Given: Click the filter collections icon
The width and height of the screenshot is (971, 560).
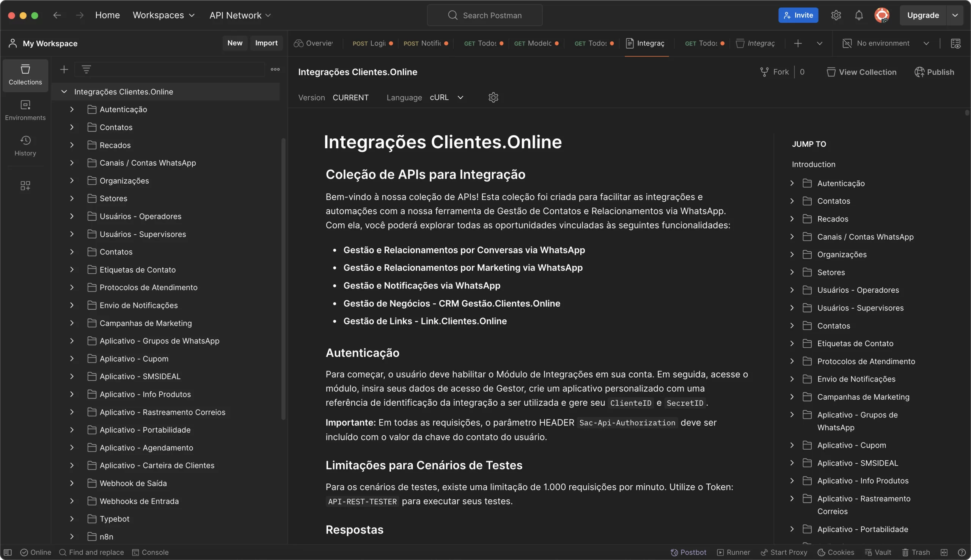Looking at the screenshot, I should click(x=86, y=69).
